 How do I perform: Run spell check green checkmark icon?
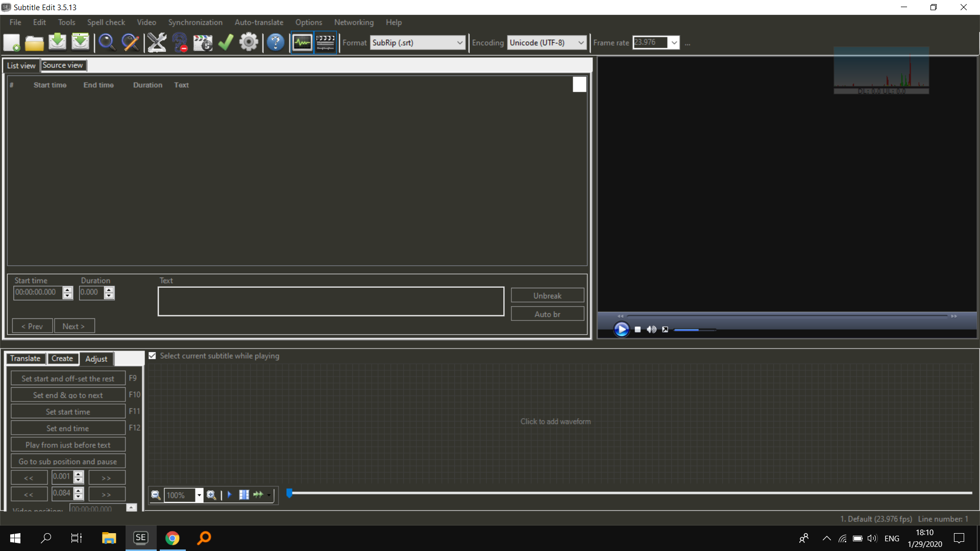226,42
